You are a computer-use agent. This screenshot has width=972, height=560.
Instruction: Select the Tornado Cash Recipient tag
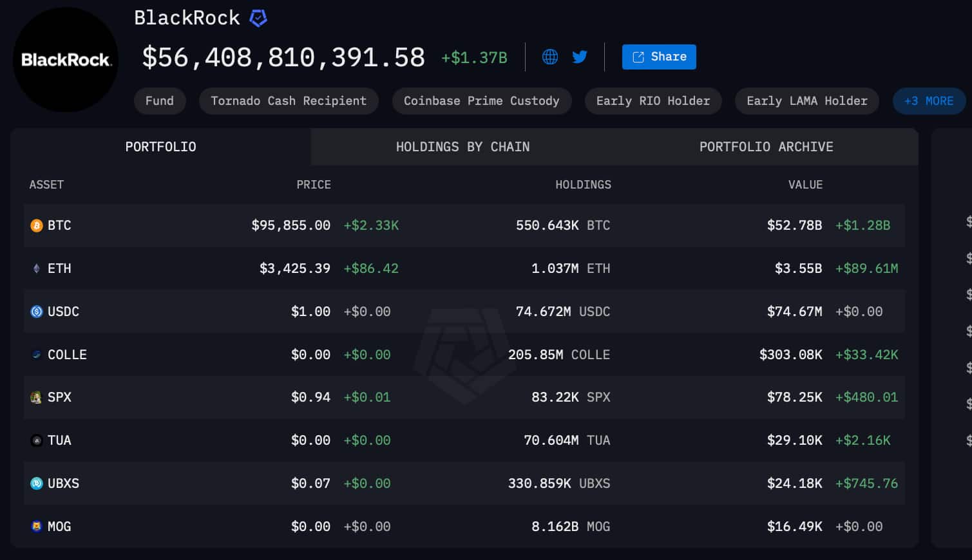288,100
